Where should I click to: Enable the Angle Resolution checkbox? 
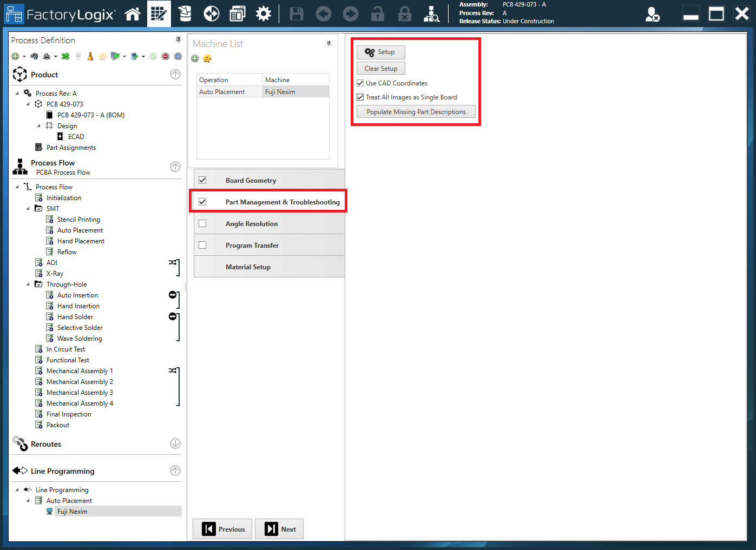click(x=202, y=223)
